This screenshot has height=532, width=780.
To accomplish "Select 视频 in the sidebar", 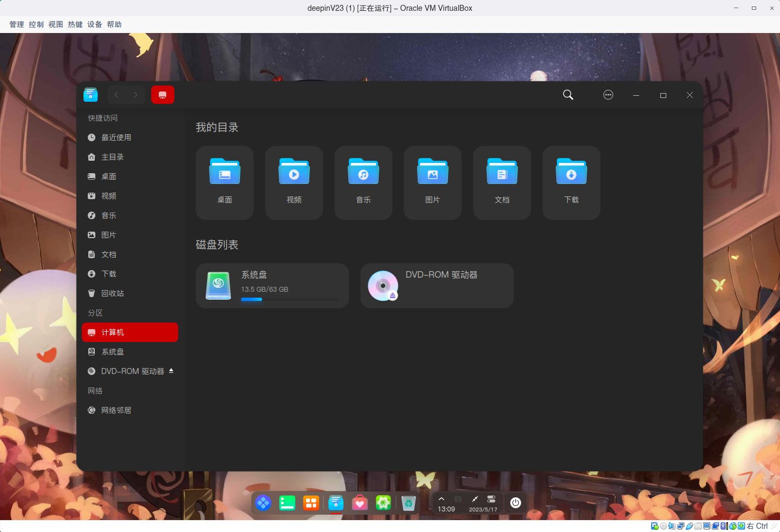I will [x=130, y=196].
